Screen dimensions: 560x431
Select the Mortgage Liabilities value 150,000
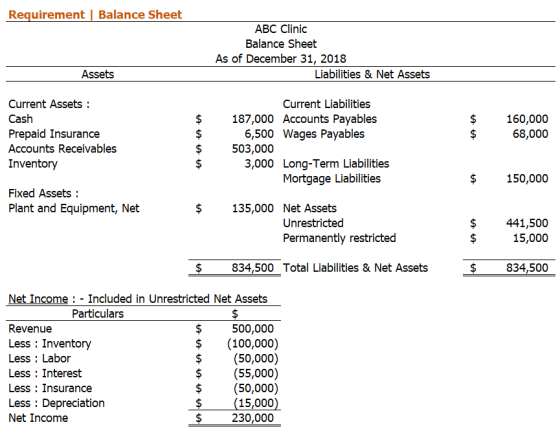(527, 179)
